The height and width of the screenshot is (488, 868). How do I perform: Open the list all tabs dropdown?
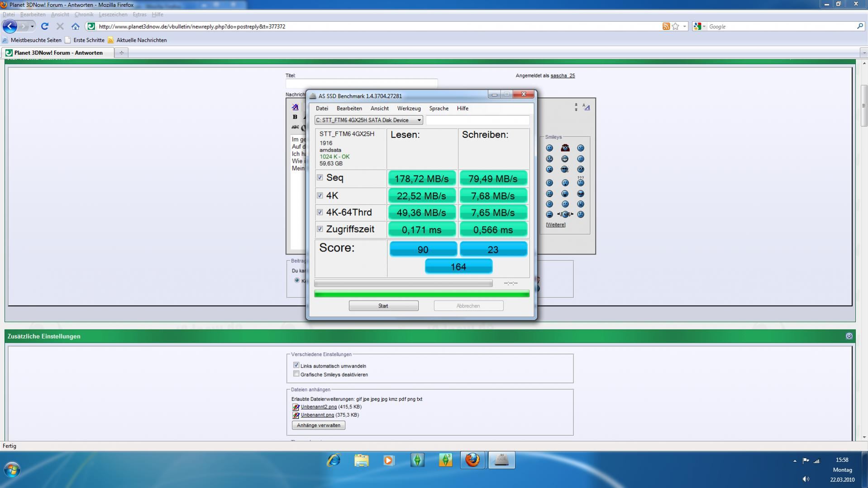coord(864,53)
